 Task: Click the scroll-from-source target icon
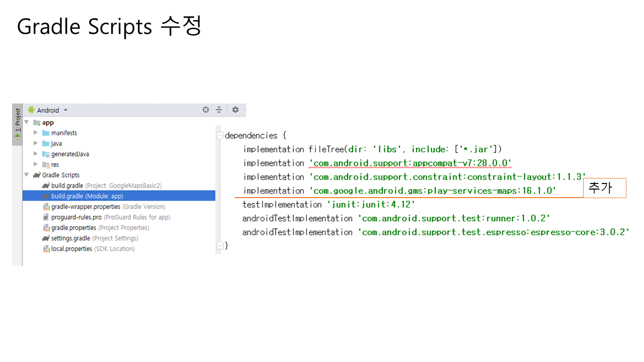coord(206,110)
